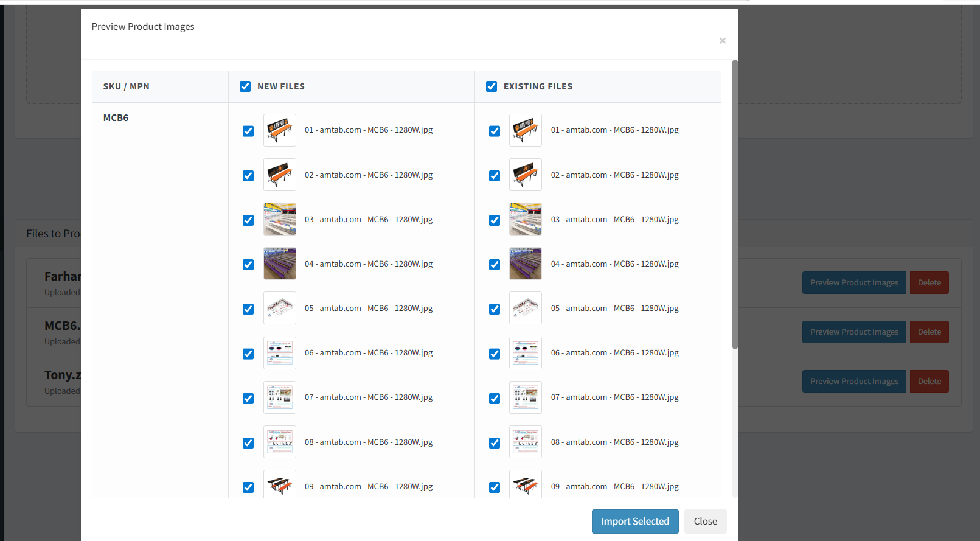
Task: Dismiss dialog with the X icon
Action: point(723,41)
